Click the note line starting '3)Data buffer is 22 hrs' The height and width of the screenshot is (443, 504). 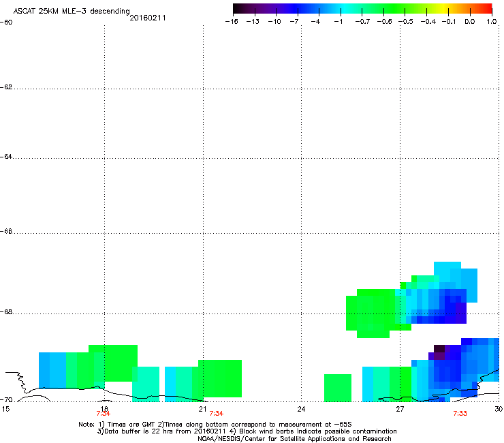pos(247,431)
